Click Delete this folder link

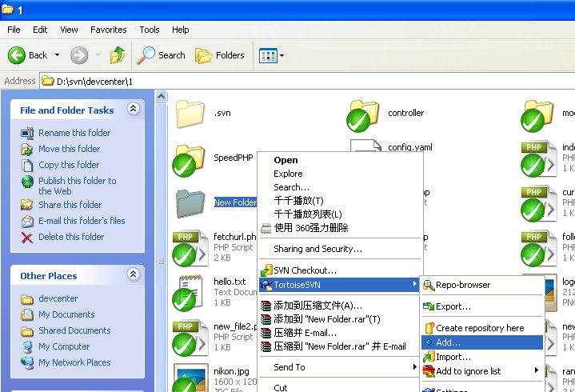[x=71, y=237]
